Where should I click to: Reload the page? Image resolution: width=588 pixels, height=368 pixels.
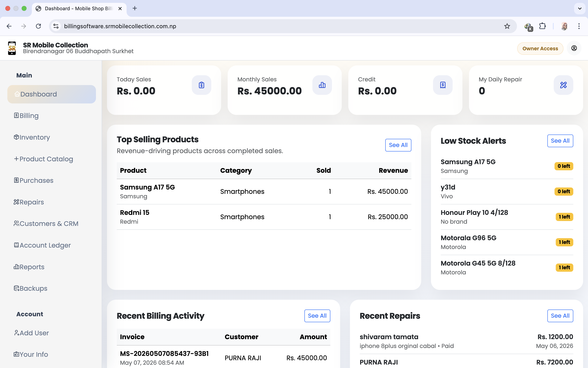38,26
